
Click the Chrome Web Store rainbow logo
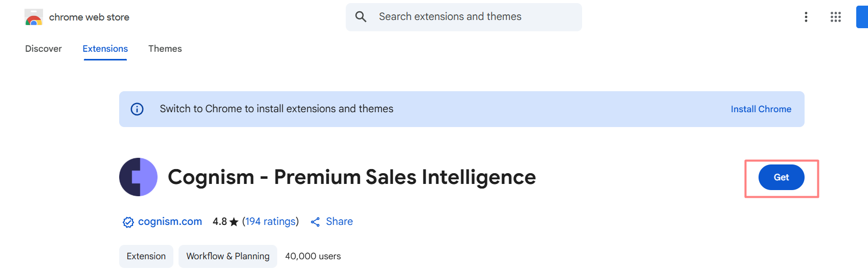click(34, 17)
